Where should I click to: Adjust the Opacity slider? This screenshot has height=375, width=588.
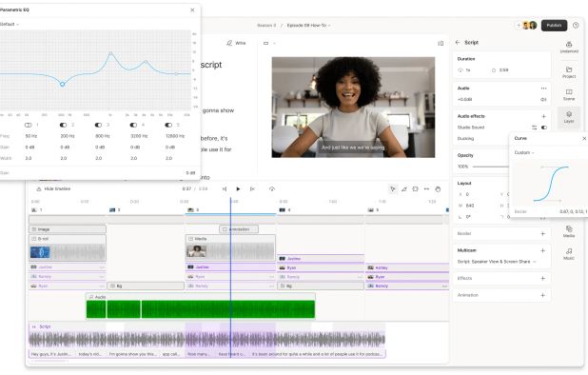491,167
